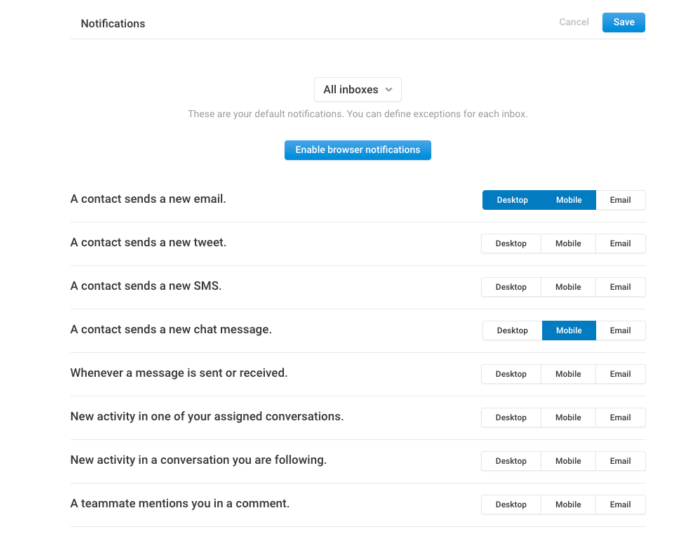Enable Email for new tweet
Viewport: 700px width, 534px height.
pos(620,243)
